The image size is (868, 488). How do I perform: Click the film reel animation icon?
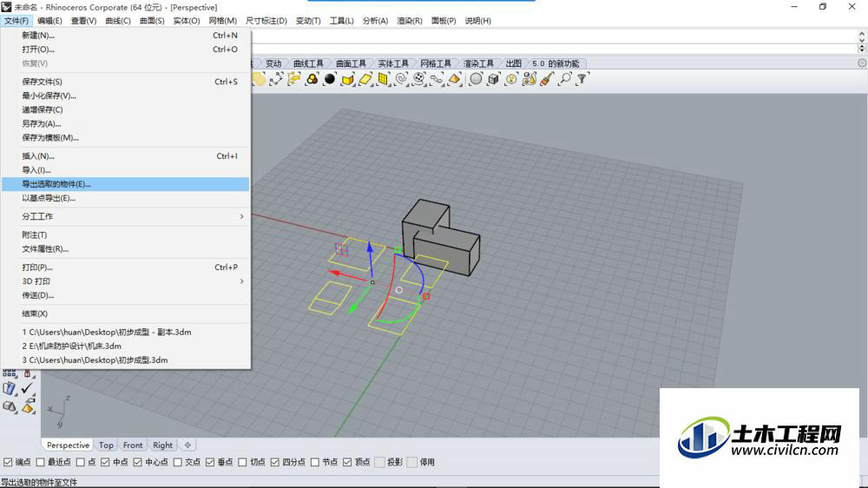coord(419,79)
